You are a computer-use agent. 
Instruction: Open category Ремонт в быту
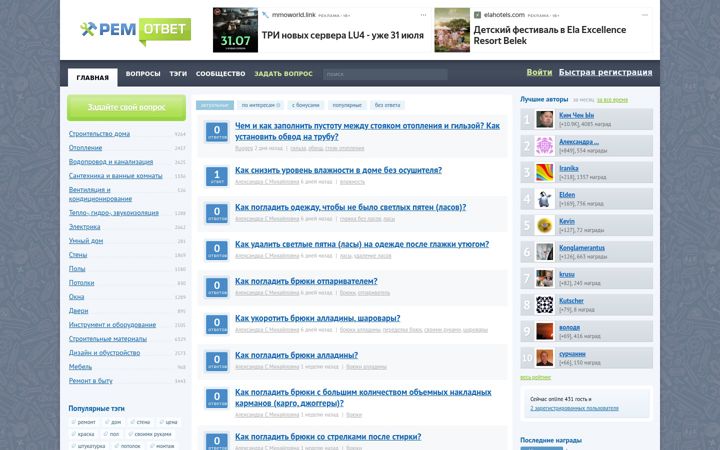[90, 381]
